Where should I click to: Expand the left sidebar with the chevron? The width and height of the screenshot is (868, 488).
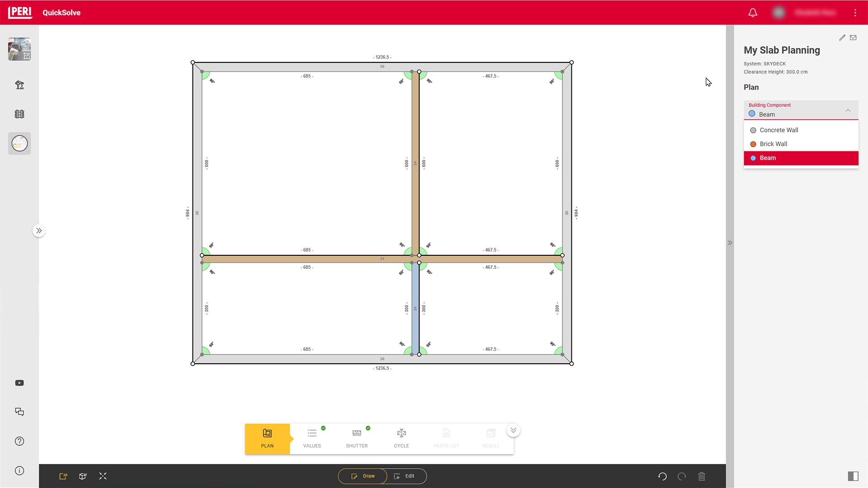[x=39, y=230]
